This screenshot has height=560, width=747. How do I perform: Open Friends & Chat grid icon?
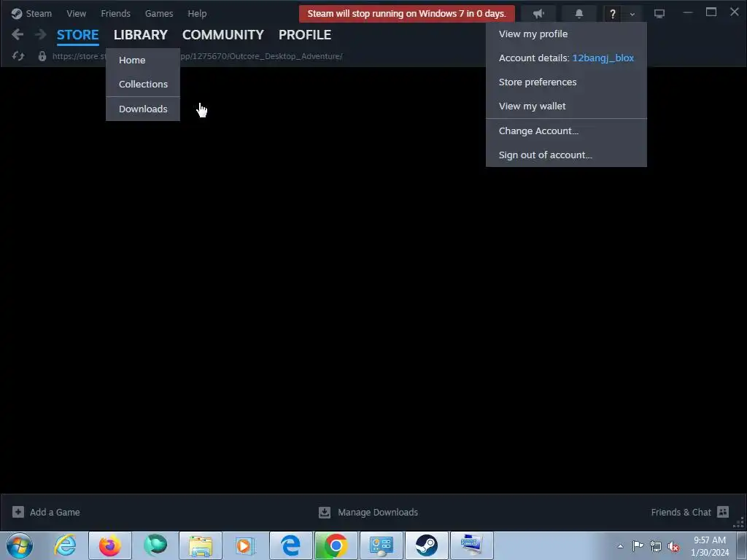[x=723, y=512]
